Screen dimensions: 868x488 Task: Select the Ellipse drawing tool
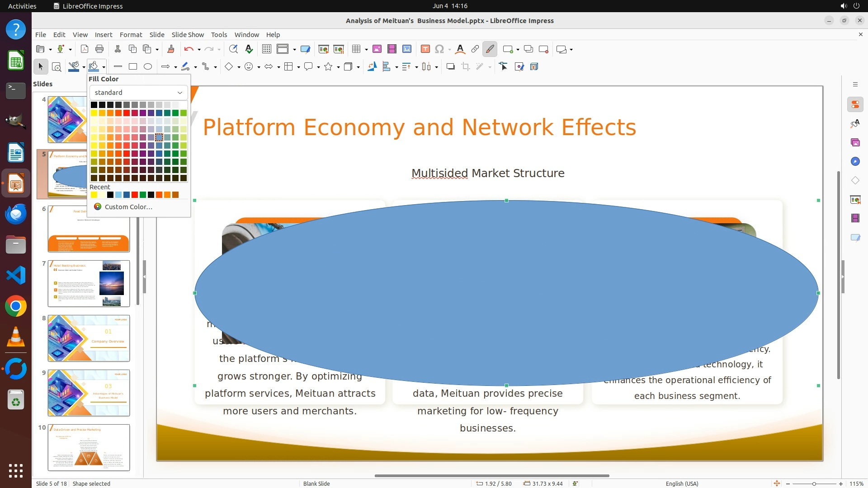pyautogui.click(x=148, y=67)
